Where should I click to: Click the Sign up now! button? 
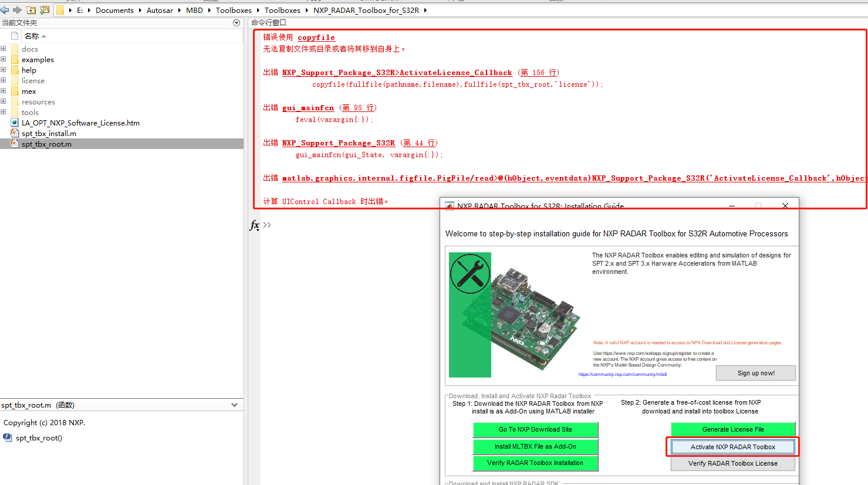click(756, 373)
